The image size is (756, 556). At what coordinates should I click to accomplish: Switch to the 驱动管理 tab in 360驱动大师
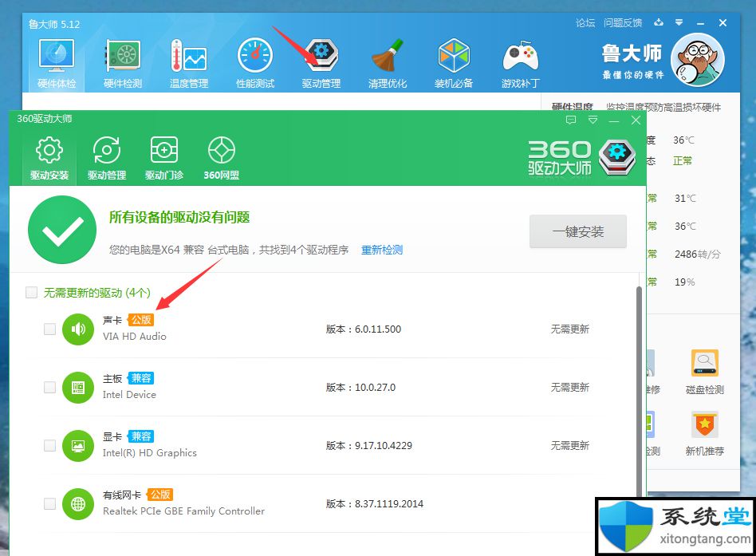click(107, 158)
